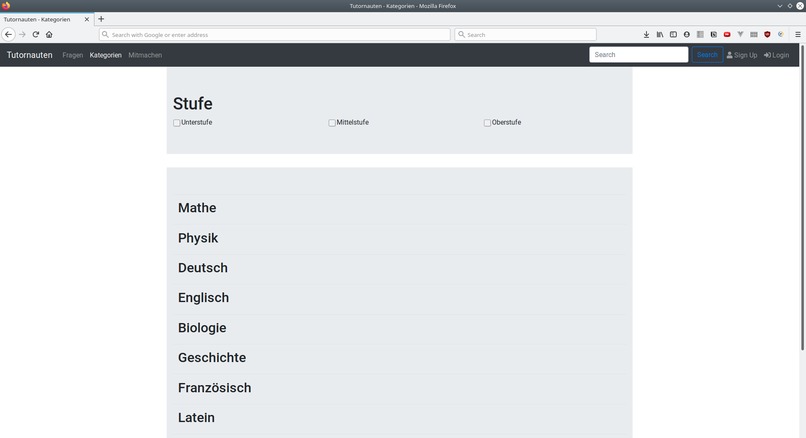The width and height of the screenshot is (806, 438).
Task: Click the gray square extension icon left of cursor icon
Action: [x=700, y=34]
